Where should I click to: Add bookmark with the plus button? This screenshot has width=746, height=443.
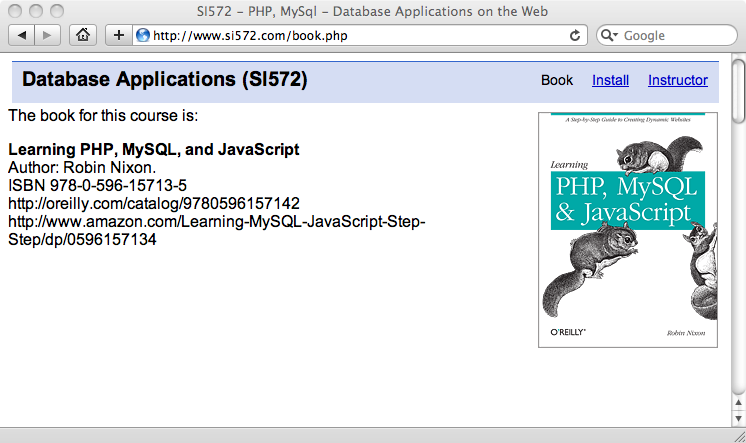click(x=119, y=35)
